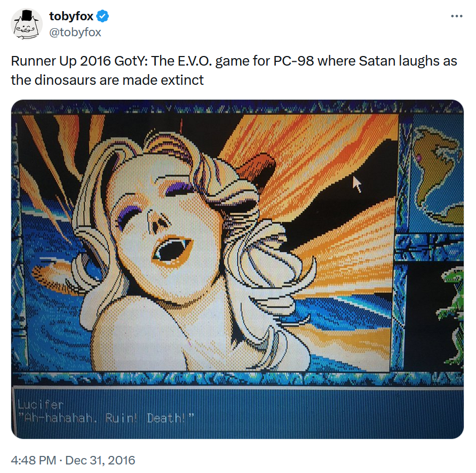This screenshot has width=476, height=473.
Task: Click the blue verified badge
Action: [102, 16]
